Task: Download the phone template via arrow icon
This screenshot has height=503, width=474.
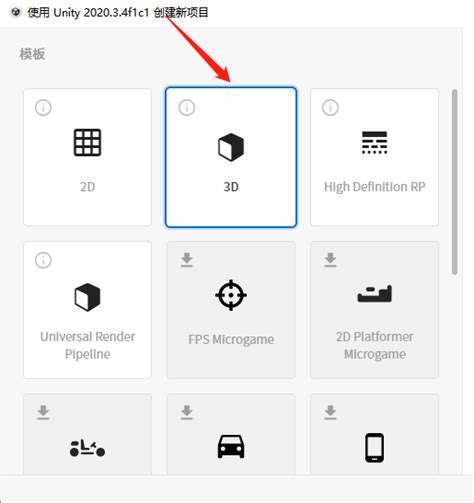Action: 330,412
